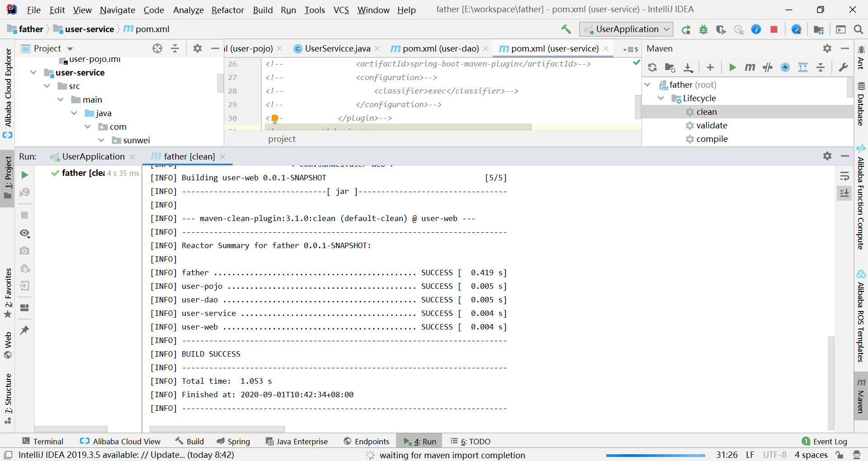Screen dimensions: 868x461
Task: Click LF line separator setting
Action: 750,455
